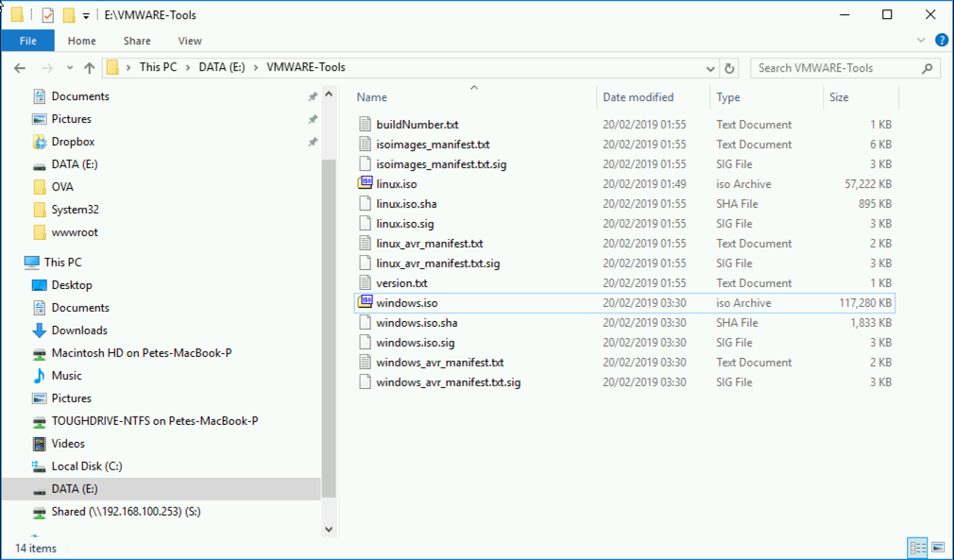Screen dimensions: 954x560
Task: Sort by the Size column header
Action: pyautogui.click(x=839, y=97)
